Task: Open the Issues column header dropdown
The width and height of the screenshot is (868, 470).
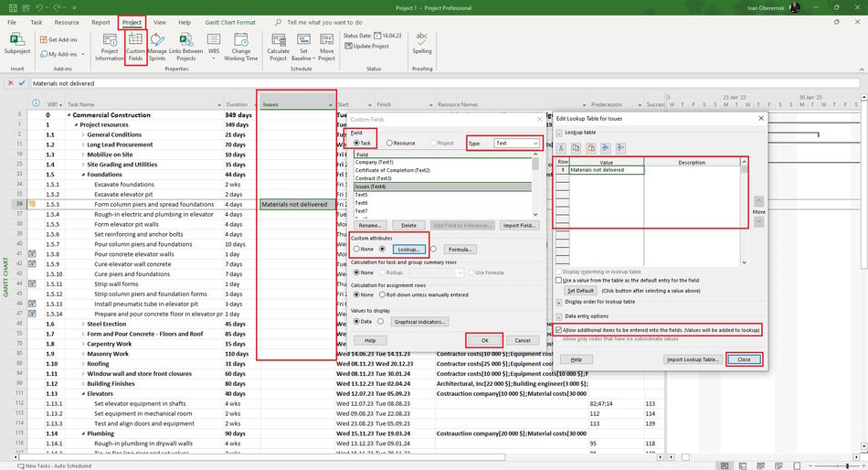Action: 331,105
